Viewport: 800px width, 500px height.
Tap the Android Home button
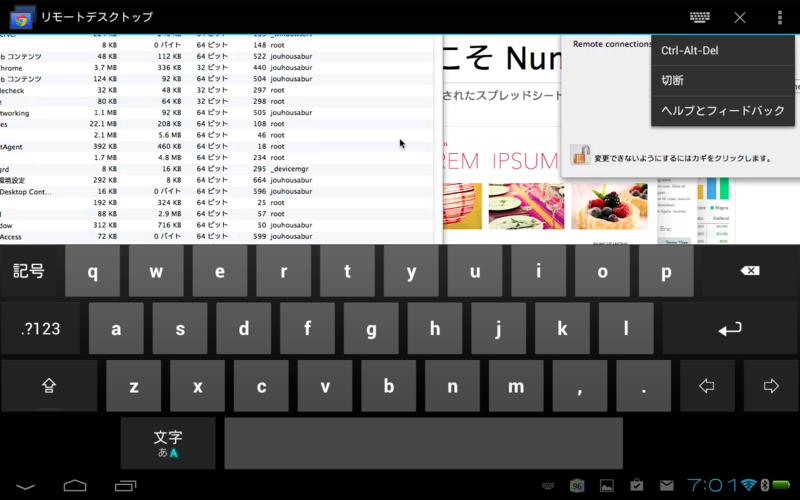(x=75, y=485)
